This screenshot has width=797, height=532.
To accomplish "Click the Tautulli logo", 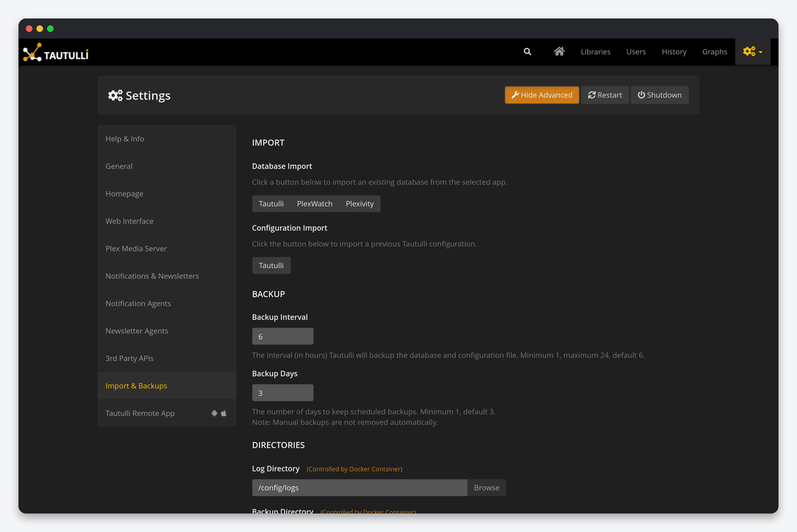I will [x=56, y=52].
